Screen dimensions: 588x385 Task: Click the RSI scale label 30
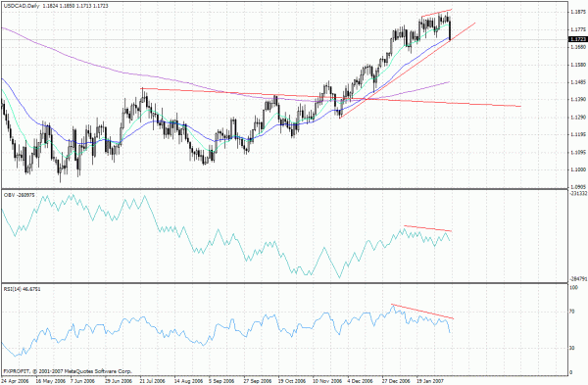572,348
